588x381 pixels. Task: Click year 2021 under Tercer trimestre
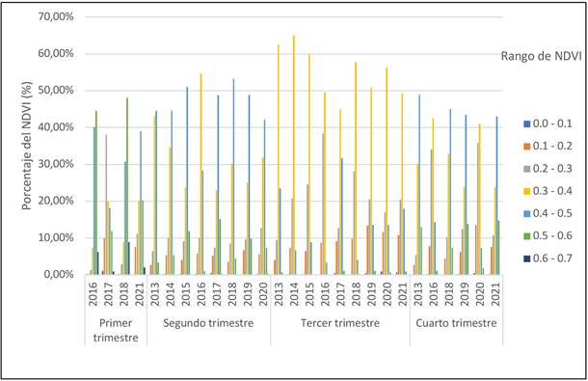[x=403, y=294]
